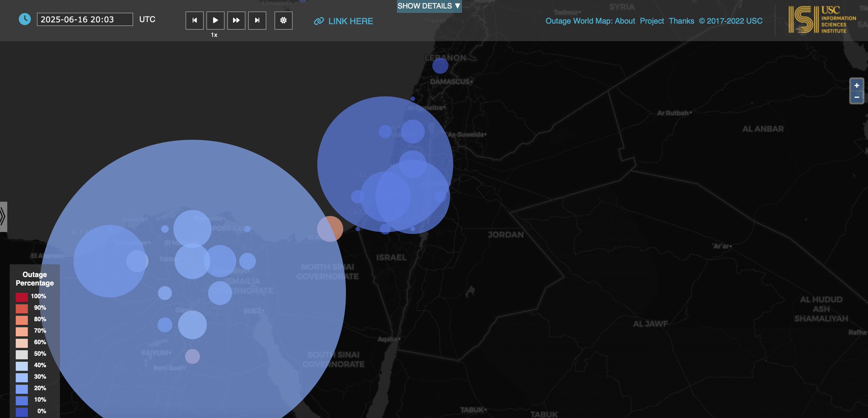Click the Ar Rutbah map label
The width and height of the screenshot is (868, 418).
point(674,113)
